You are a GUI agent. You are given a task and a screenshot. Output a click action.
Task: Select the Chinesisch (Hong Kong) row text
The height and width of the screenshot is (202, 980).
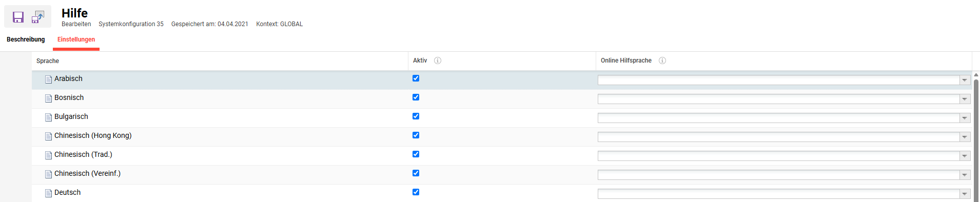tap(93, 135)
